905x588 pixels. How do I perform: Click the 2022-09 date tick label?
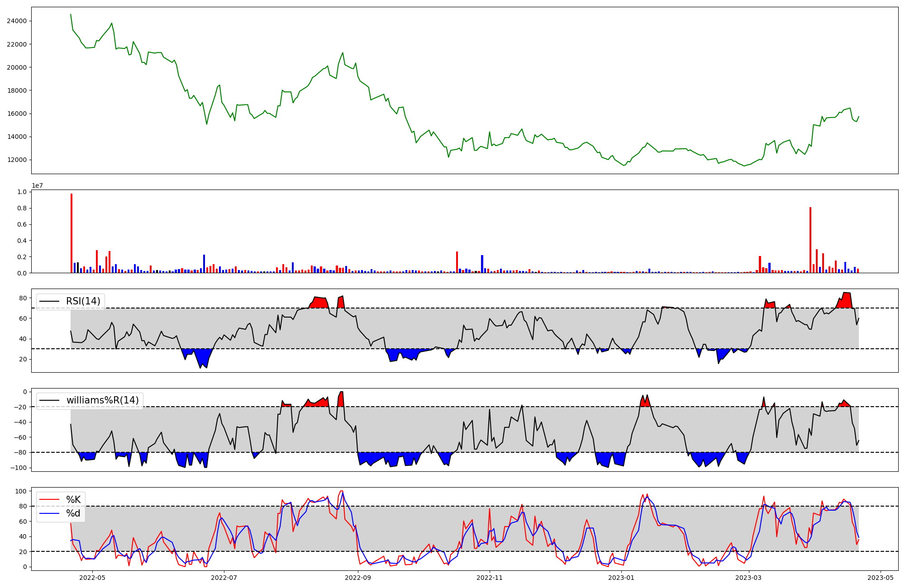pyautogui.click(x=358, y=578)
